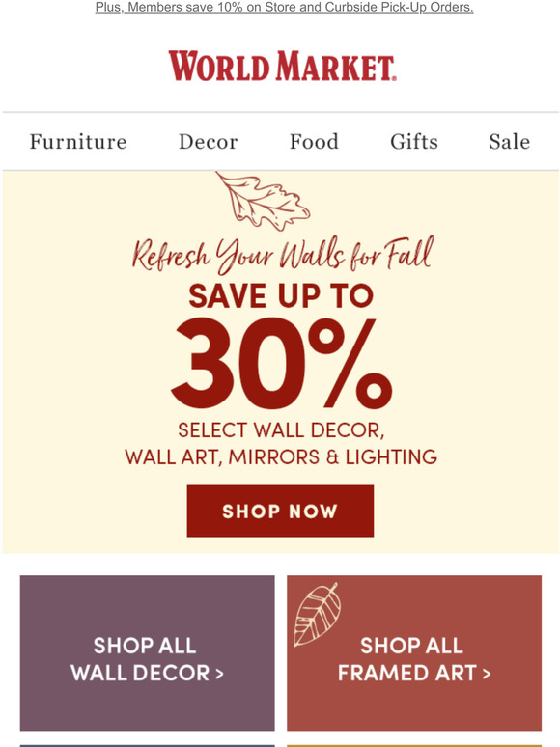Click the large 30% text
The height and width of the screenshot is (747, 560).
click(x=281, y=363)
